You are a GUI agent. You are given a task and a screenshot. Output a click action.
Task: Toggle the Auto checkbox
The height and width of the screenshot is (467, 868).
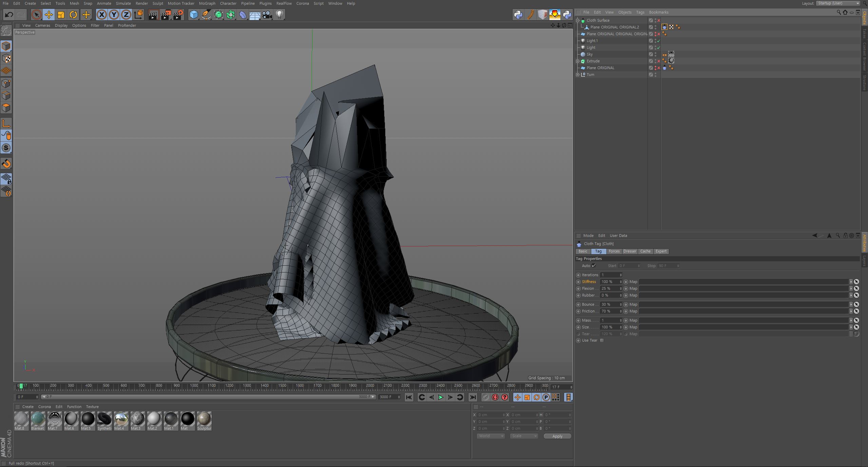point(594,266)
